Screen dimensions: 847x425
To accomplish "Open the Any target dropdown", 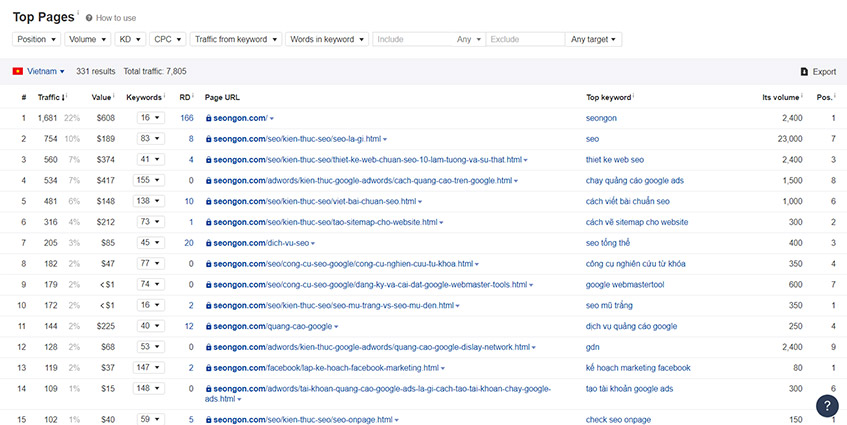I will [593, 39].
